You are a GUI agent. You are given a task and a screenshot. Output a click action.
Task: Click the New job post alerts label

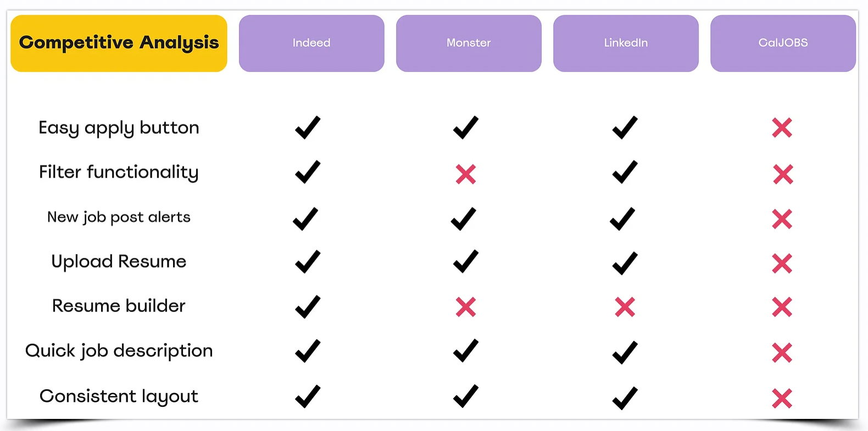119,218
